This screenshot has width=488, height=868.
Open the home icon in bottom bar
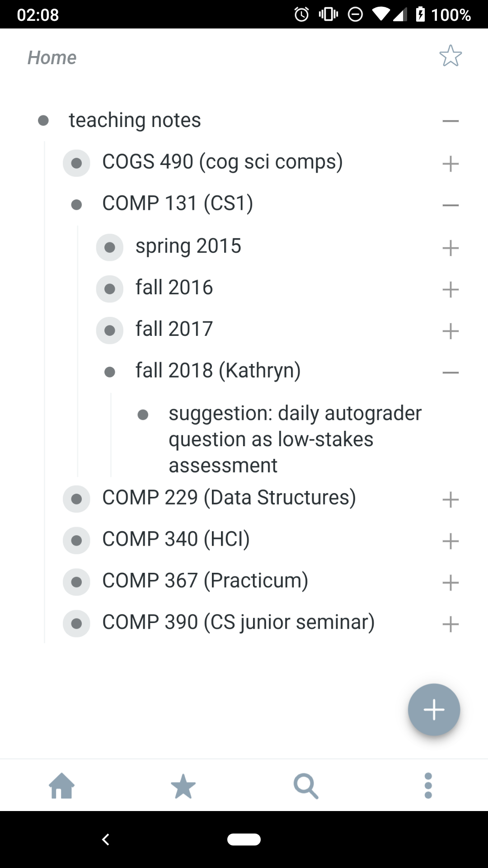click(62, 786)
